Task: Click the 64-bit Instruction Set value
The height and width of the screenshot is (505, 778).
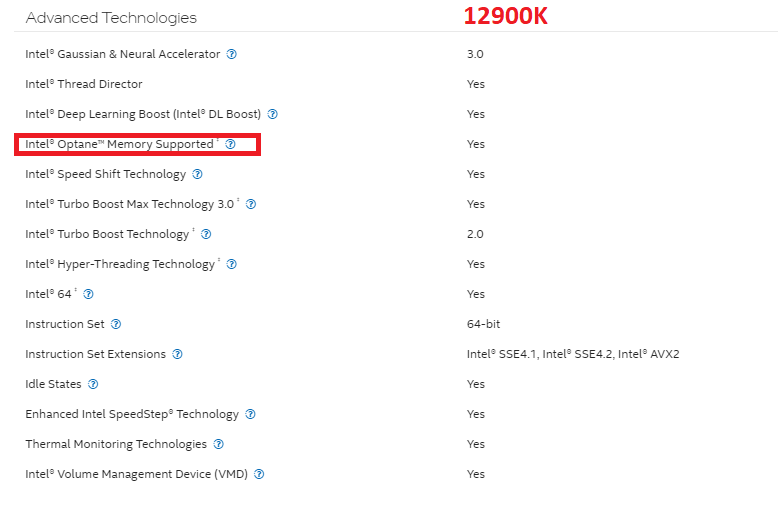Action: tap(483, 324)
